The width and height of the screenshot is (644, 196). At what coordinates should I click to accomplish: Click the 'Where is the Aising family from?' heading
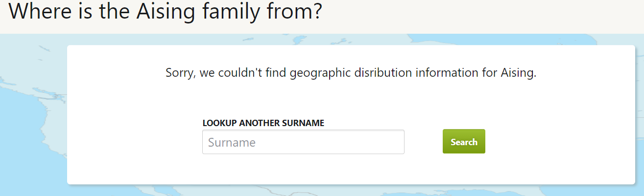[x=165, y=12]
